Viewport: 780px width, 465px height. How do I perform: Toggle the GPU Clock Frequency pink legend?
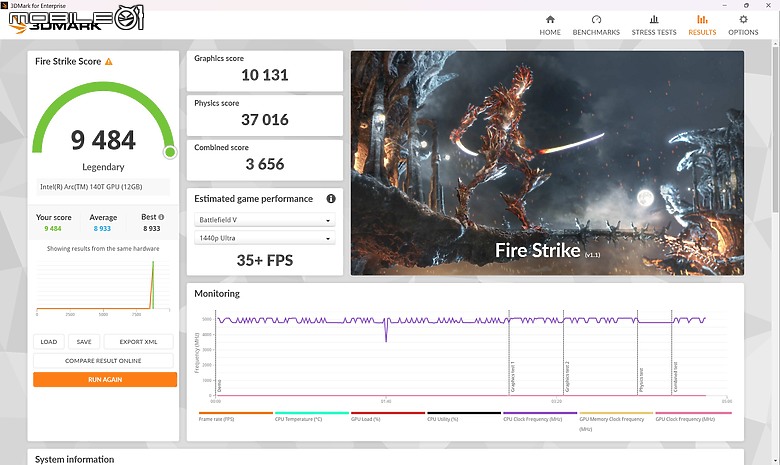point(693,417)
